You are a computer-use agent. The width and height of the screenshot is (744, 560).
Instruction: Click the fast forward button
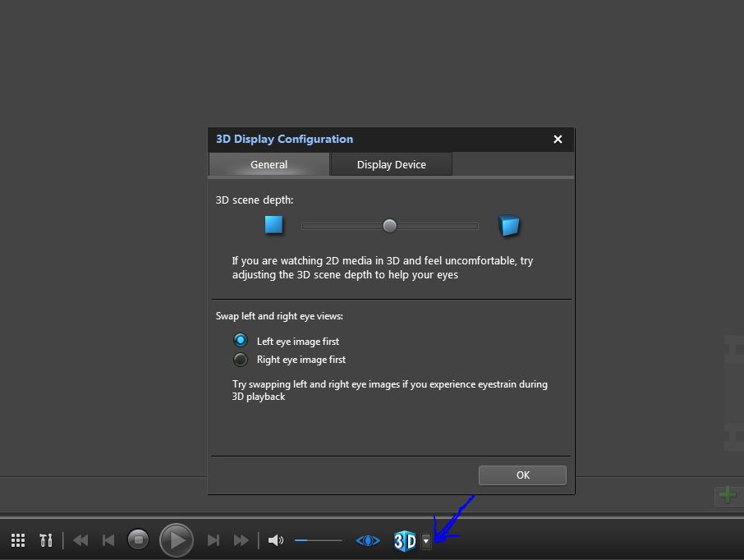[241, 540]
